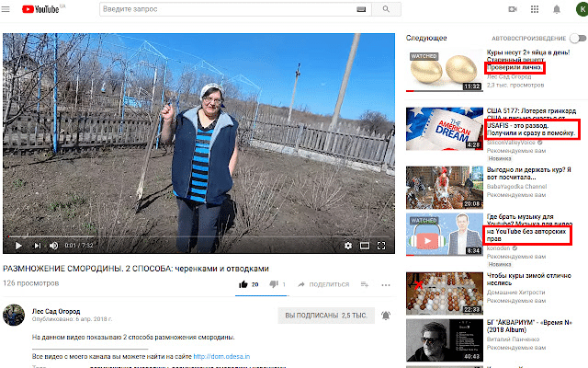Click BabaYagodka Channel name
Image resolution: width=588 pixels, height=368 pixels.
(x=516, y=187)
